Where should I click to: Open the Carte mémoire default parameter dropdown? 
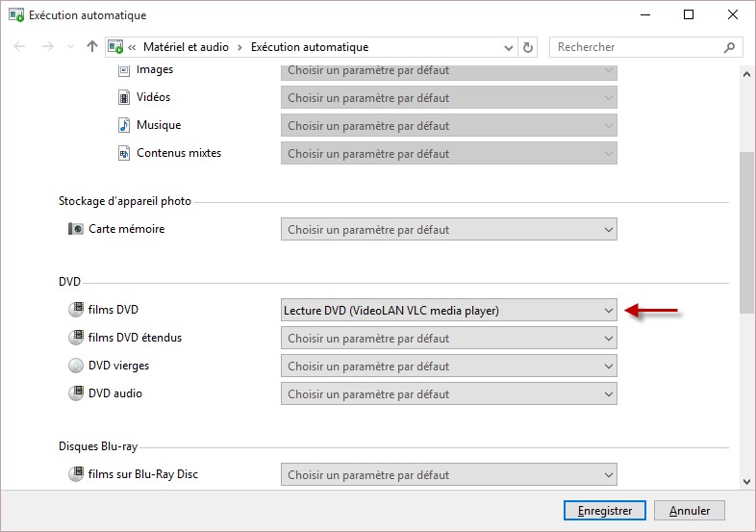click(x=448, y=230)
